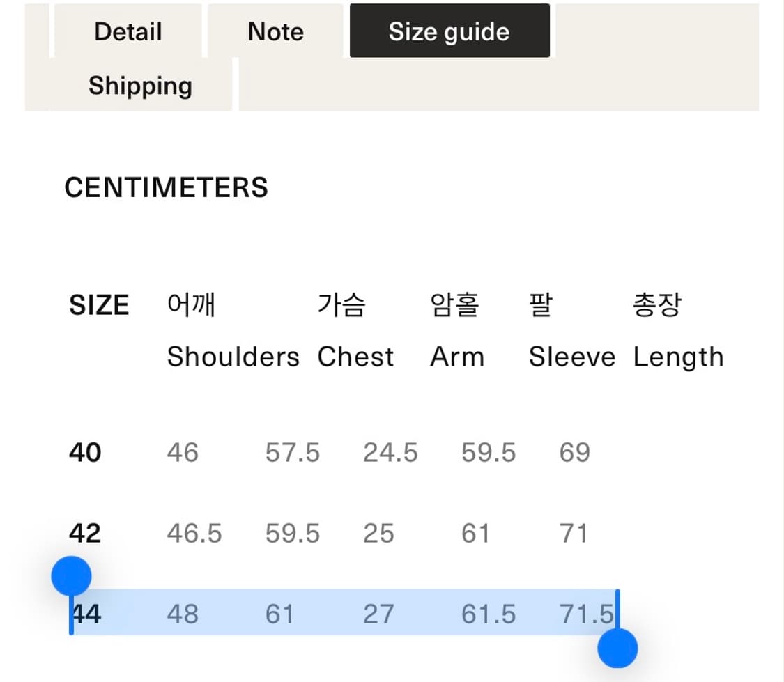
Task: Click the Chest column header
Action: [355, 357]
